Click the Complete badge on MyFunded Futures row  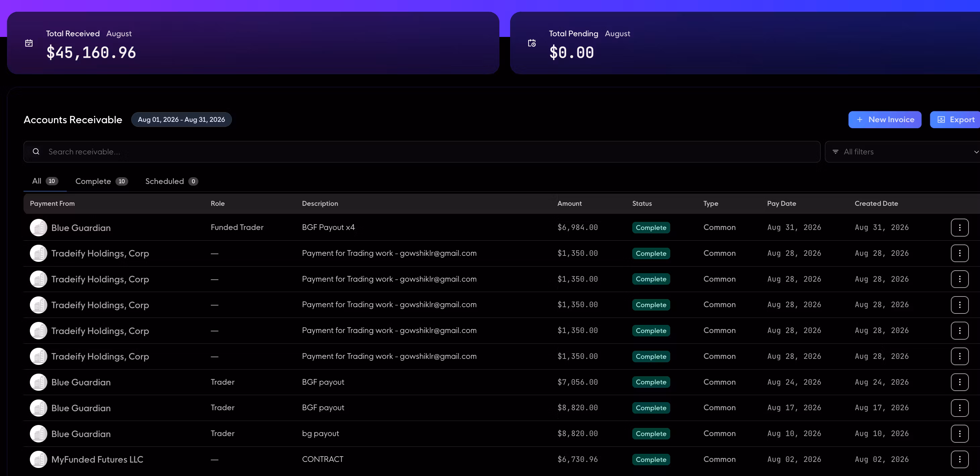(651, 459)
